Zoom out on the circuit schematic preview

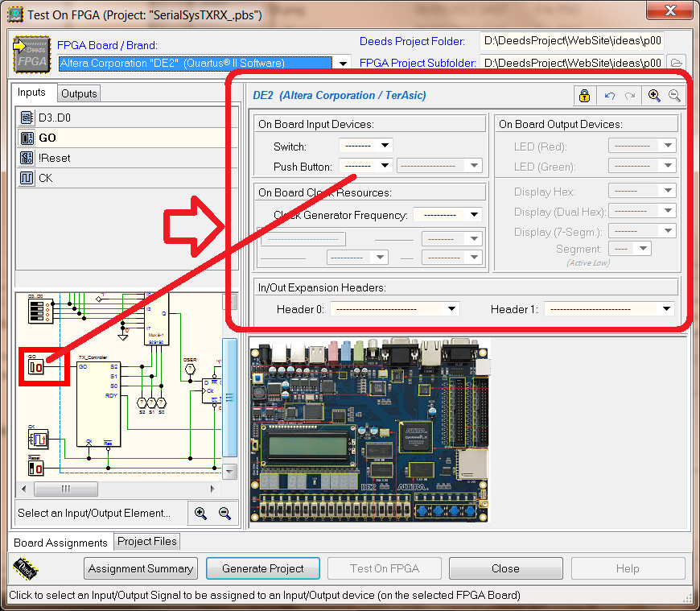pyautogui.click(x=224, y=513)
